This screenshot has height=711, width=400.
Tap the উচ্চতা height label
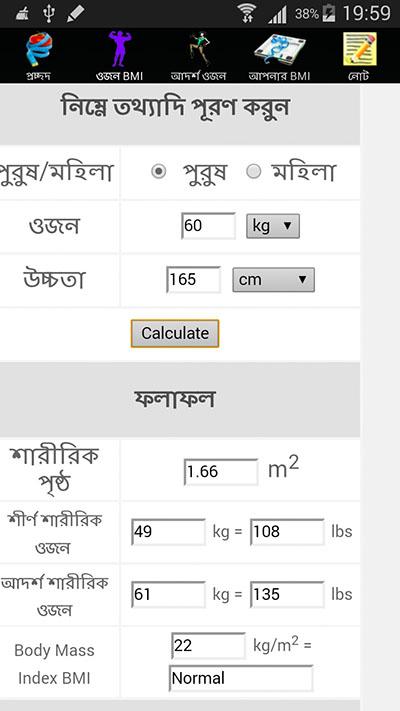coord(54,279)
